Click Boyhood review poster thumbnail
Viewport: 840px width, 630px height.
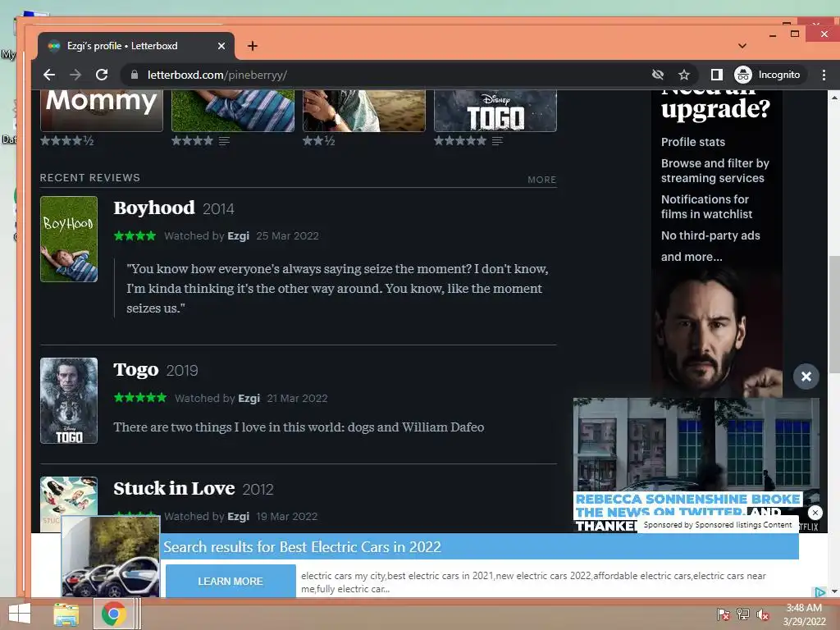tap(69, 239)
